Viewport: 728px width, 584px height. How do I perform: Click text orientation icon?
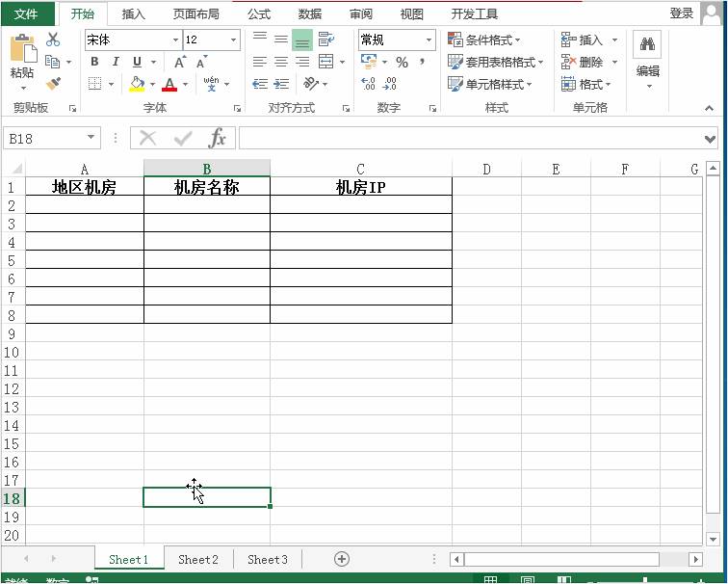(310, 84)
